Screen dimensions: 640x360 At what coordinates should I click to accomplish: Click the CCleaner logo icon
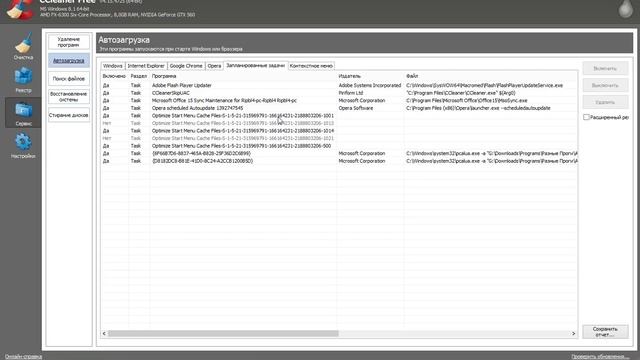pyautogui.click(x=20, y=9)
